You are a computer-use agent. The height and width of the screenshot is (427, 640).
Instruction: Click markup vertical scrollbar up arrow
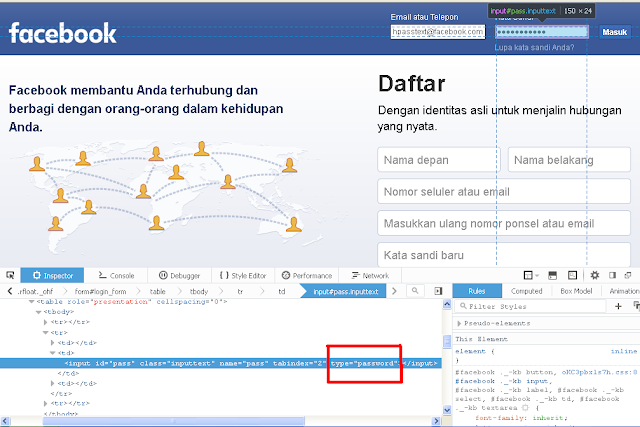point(447,304)
